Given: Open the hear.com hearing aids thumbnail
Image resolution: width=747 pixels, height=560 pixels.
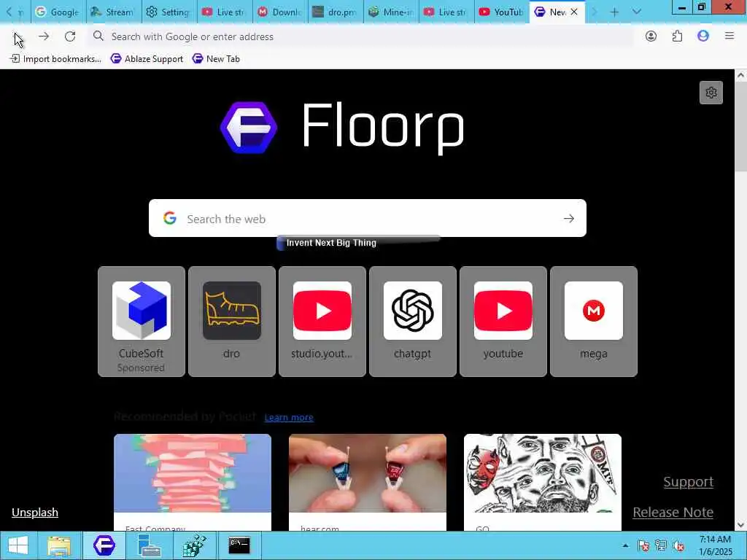Looking at the screenshot, I should tap(368, 472).
